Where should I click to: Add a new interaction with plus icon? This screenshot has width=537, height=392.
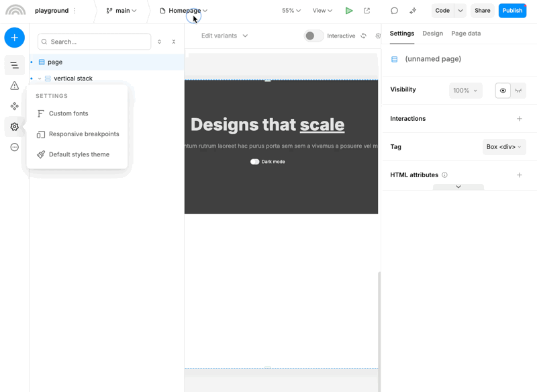[x=519, y=119]
